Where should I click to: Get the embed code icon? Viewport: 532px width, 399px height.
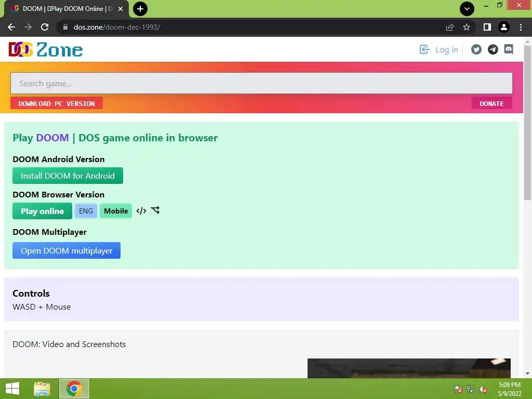coord(141,211)
